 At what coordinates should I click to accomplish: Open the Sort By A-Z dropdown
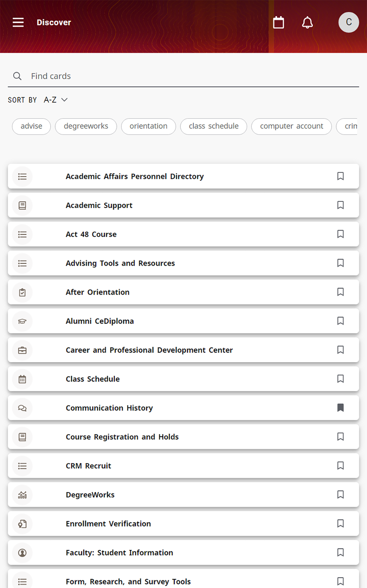pos(56,100)
